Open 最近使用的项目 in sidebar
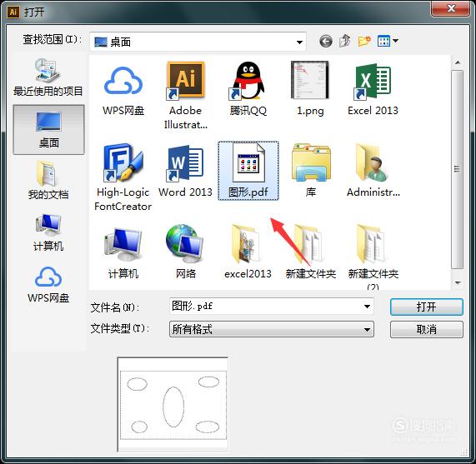Screen dimensions: 476x464 click(48, 78)
